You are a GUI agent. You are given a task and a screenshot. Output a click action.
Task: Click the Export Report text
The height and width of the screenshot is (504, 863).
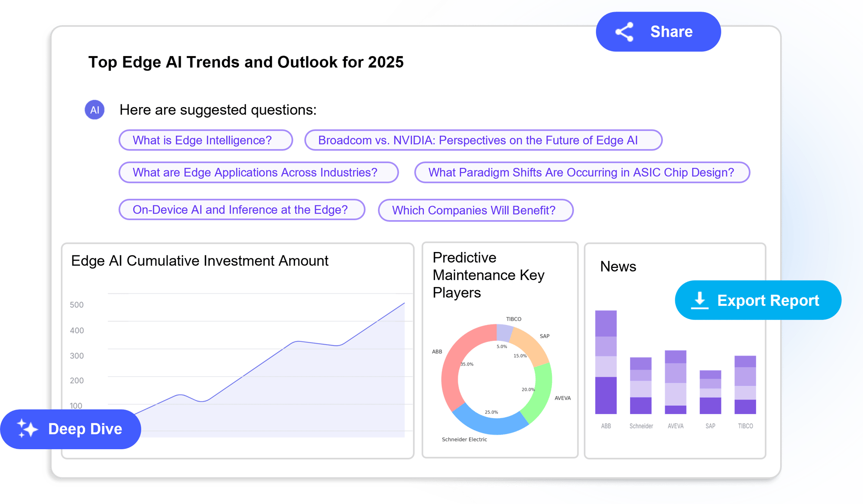pyautogui.click(x=768, y=300)
